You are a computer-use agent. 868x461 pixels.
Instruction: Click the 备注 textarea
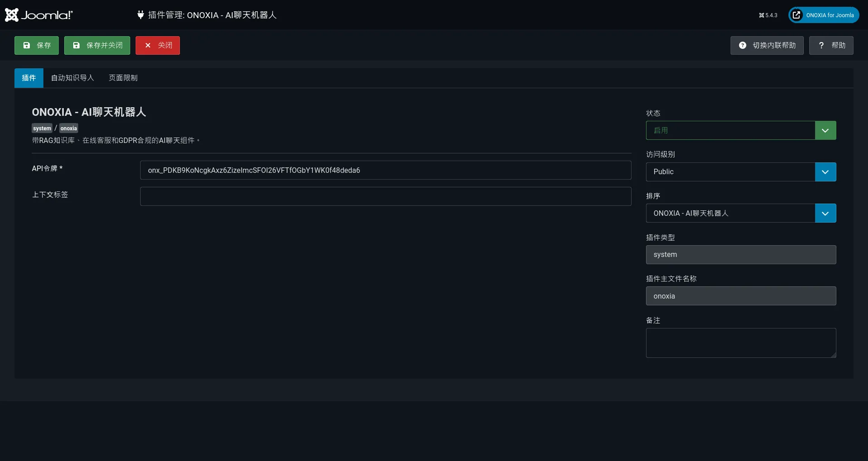pos(741,343)
